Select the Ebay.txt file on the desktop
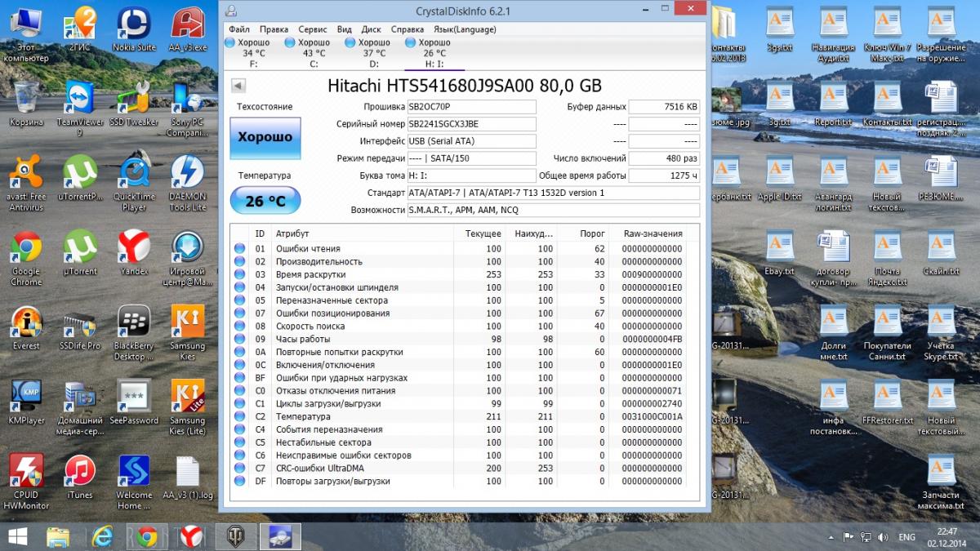The image size is (980, 551). pyautogui.click(x=780, y=253)
